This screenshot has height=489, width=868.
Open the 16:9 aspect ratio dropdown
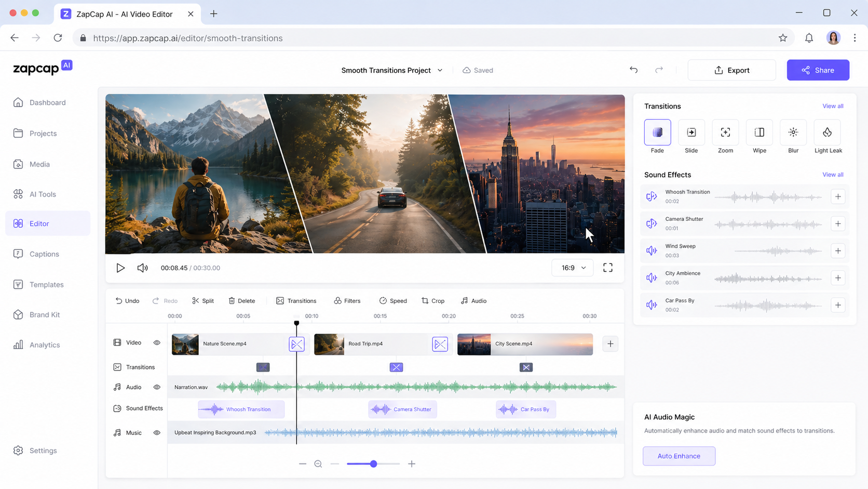click(x=573, y=268)
